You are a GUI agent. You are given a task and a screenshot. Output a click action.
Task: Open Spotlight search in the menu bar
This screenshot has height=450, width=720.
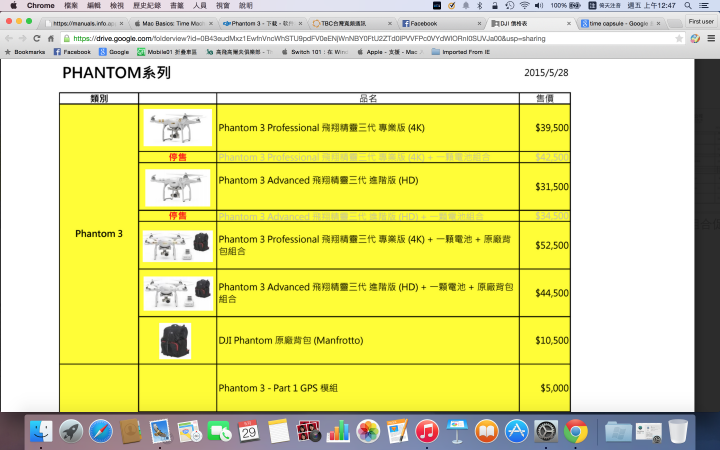688,6
